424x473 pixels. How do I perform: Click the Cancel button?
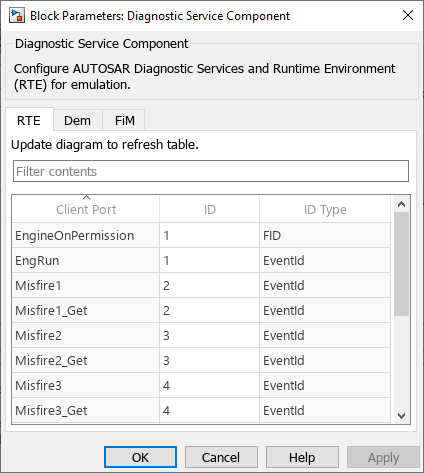(221, 457)
